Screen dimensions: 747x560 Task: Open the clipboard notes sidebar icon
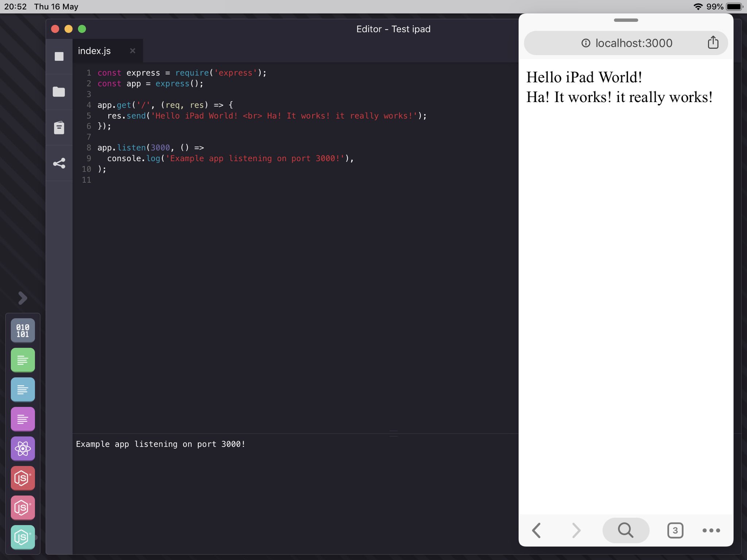pyautogui.click(x=59, y=127)
